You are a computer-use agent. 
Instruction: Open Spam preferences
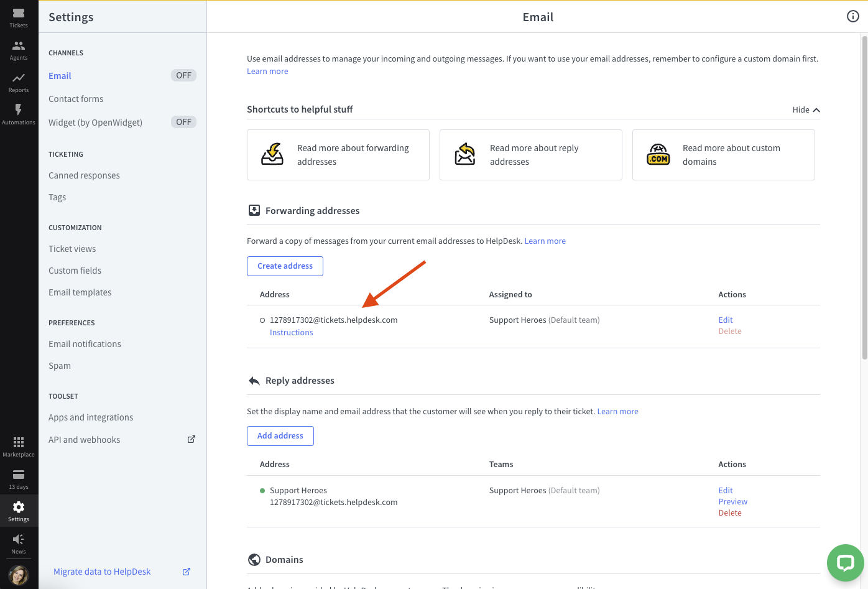point(60,366)
